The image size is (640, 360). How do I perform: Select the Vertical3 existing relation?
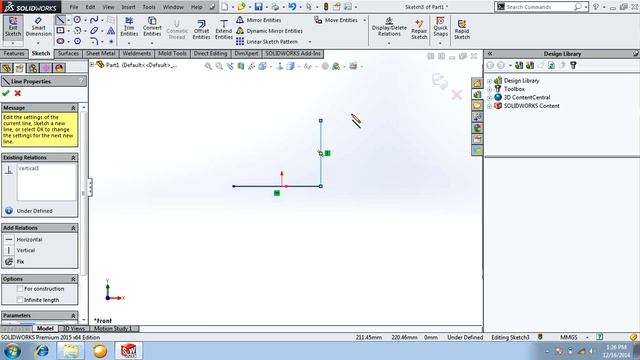29,168
